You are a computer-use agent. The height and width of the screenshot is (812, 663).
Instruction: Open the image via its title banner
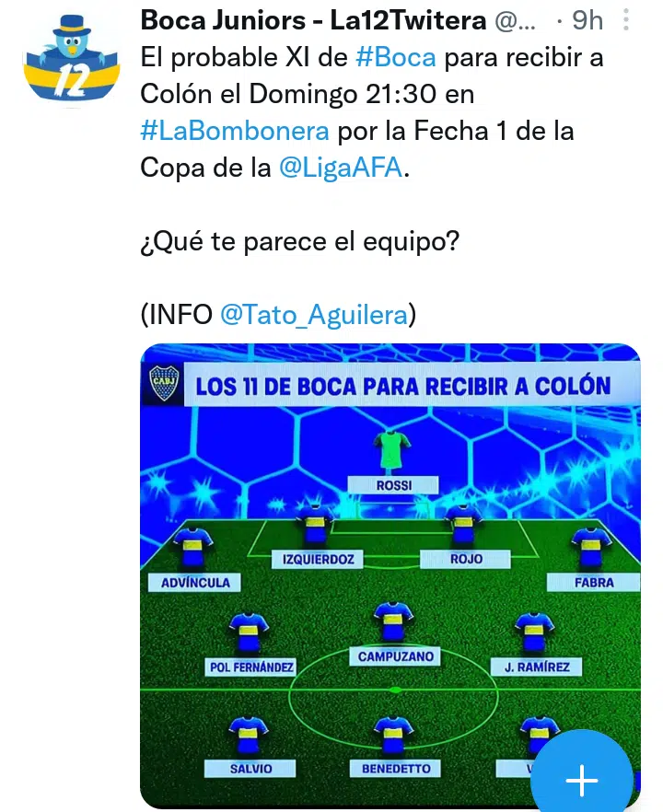click(402, 384)
